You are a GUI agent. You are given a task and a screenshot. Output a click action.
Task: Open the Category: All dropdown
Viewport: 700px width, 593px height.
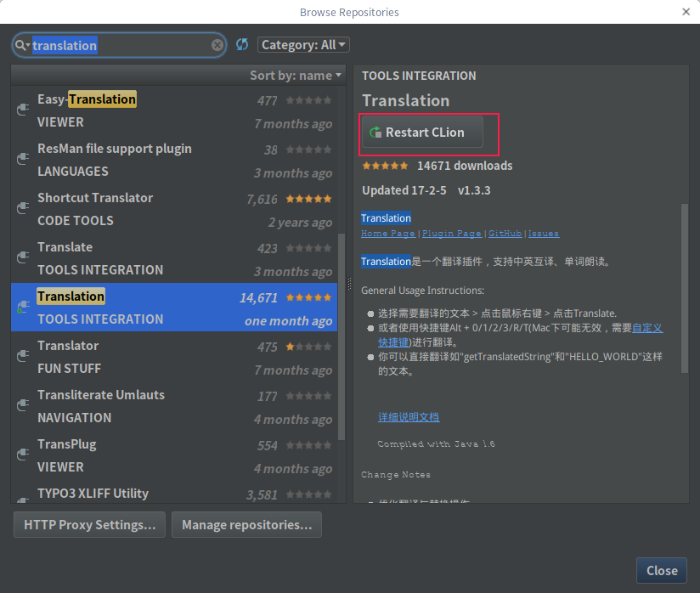point(303,45)
